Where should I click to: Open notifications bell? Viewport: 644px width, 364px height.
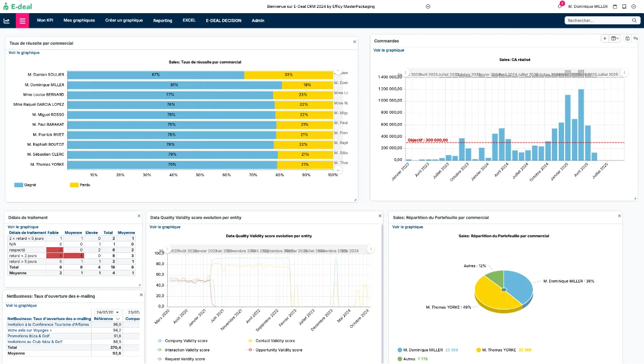pos(560,6)
